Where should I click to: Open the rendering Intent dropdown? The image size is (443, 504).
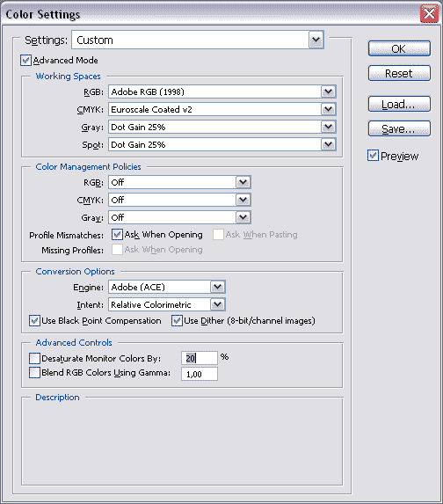coord(167,304)
